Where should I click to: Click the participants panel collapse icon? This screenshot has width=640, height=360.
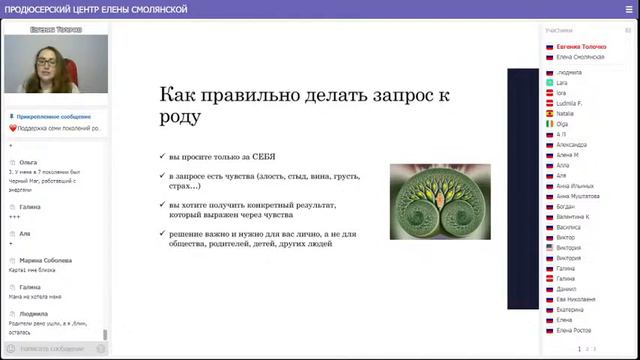628,30
